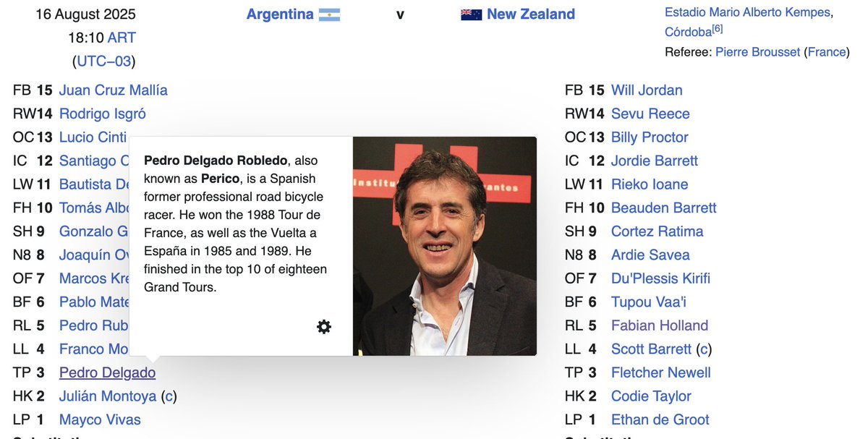Click the Pedro Delgado Robledo preview text
868x439 pixels.
click(x=235, y=223)
